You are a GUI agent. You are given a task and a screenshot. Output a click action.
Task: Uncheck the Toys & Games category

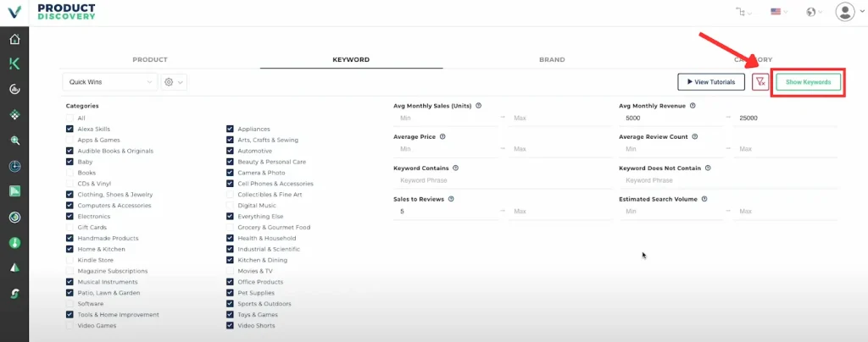[x=230, y=314]
